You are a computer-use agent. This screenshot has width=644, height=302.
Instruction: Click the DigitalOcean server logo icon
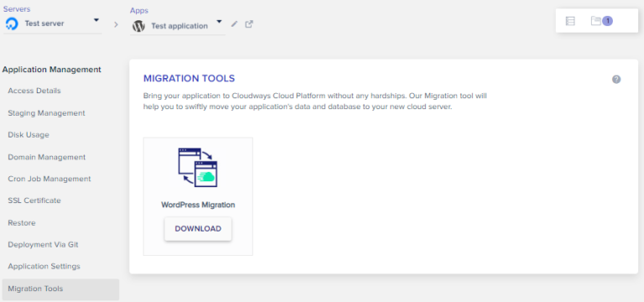coord(12,23)
